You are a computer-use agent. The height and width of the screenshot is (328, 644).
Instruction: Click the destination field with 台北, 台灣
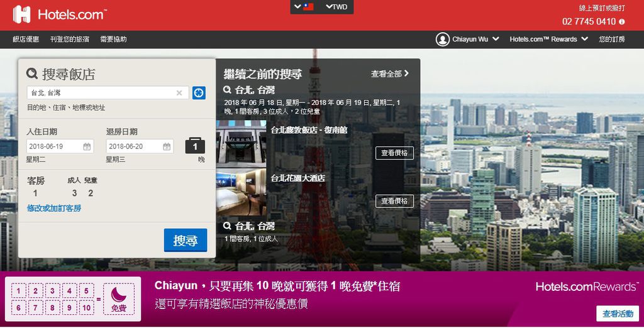(108, 93)
